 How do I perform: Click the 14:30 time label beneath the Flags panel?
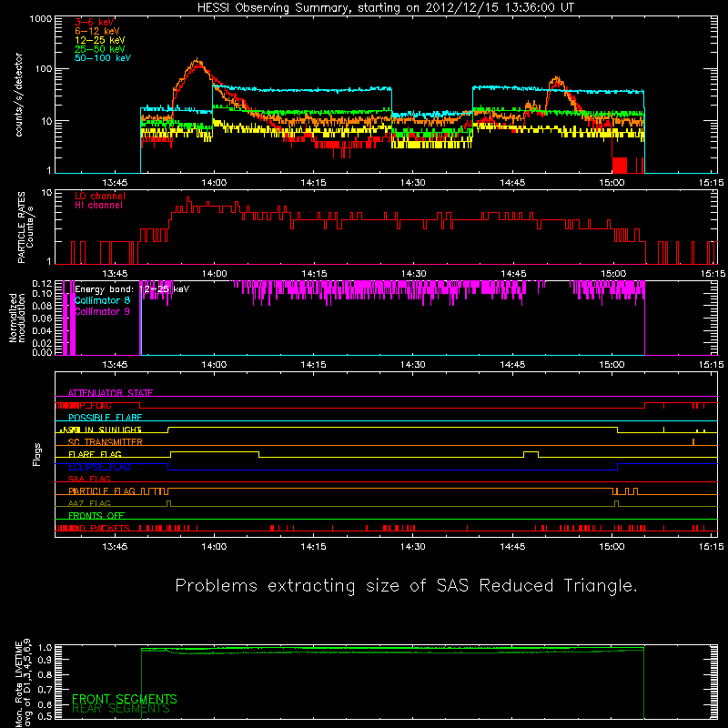[x=413, y=547]
